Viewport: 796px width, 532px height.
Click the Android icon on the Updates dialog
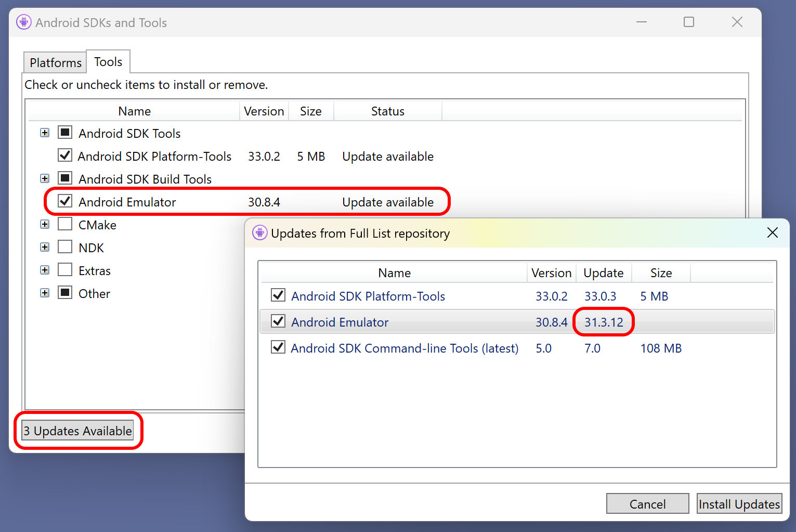click(x=259, y=233)
